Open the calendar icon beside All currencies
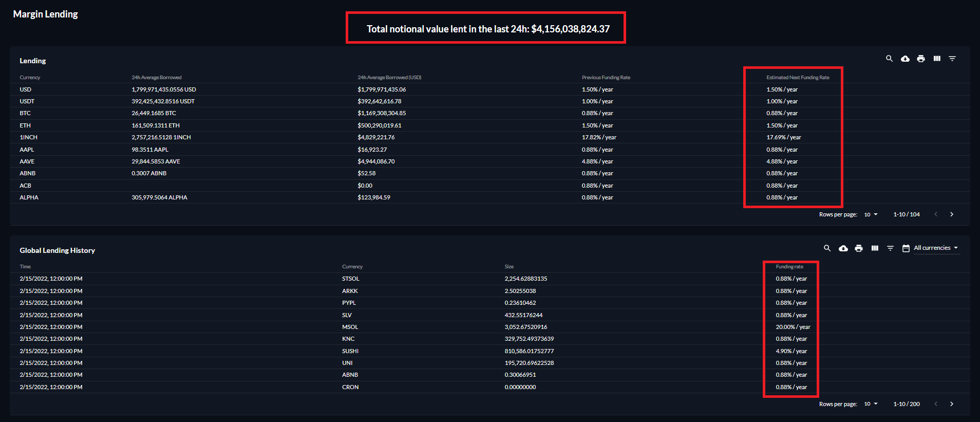The height and width of the screenshot is (422, 980). 906,248
